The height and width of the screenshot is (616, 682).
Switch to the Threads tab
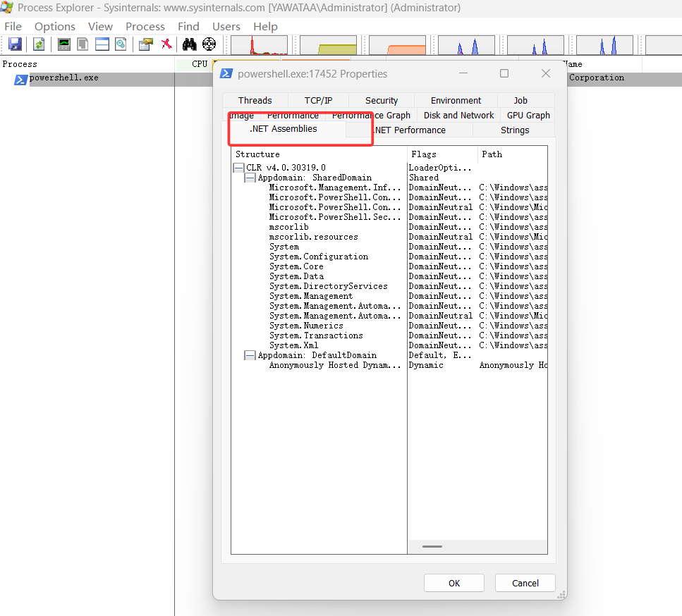click(x=255, y=100)
